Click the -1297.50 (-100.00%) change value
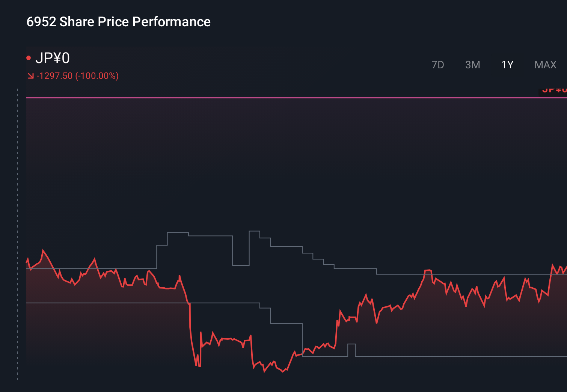 tap(77, 76)
